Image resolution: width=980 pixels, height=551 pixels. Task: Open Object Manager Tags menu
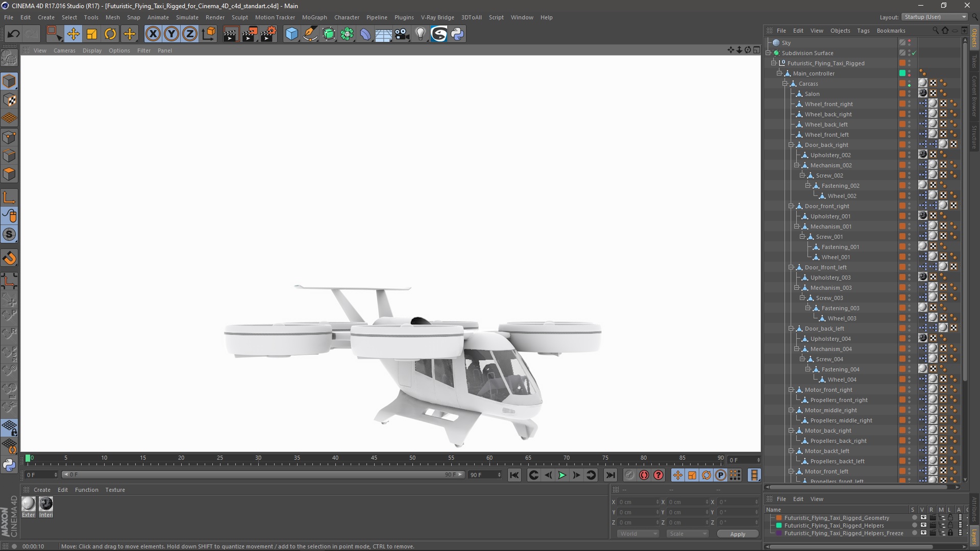(x=863, y=31)
